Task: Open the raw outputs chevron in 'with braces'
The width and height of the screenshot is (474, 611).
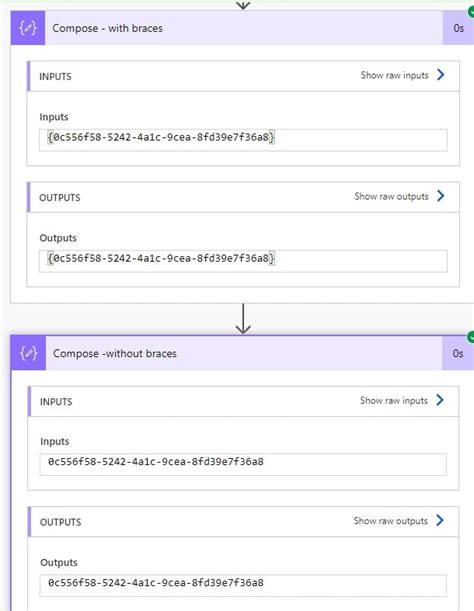Action: click(x=440, y=196)
